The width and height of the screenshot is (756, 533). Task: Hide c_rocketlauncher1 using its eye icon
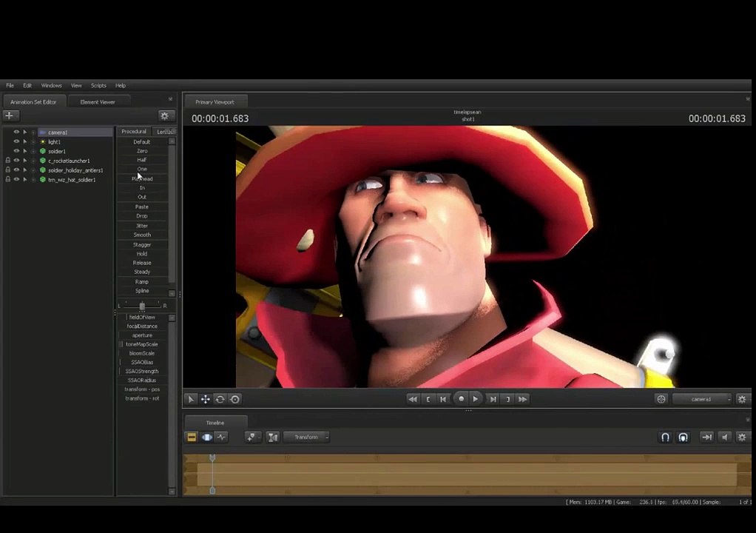(x=16, y=161)
